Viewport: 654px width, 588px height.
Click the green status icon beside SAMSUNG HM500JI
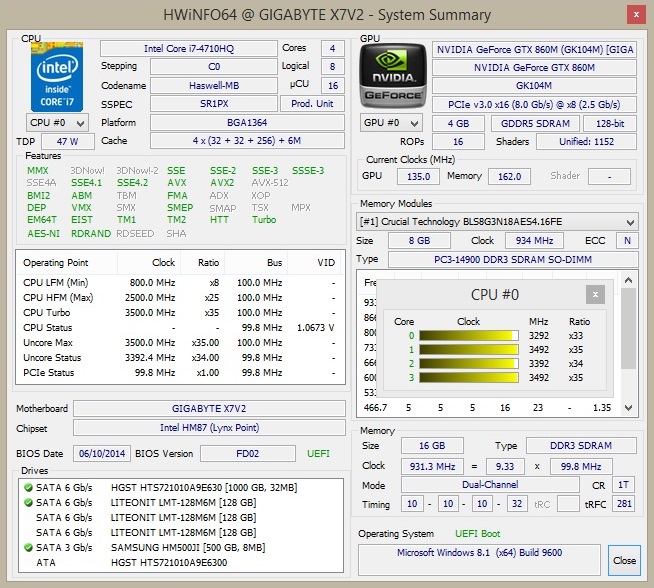28,547
